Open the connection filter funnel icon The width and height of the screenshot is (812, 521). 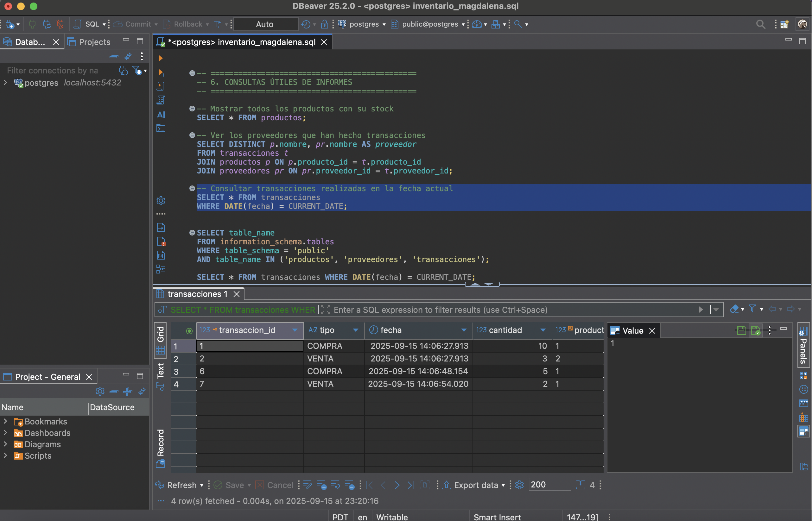[137, 70]
